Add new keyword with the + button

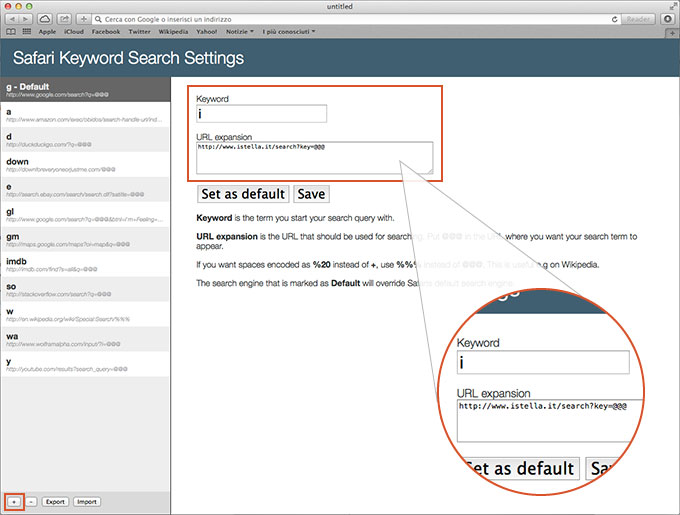(x=14, y=502)
